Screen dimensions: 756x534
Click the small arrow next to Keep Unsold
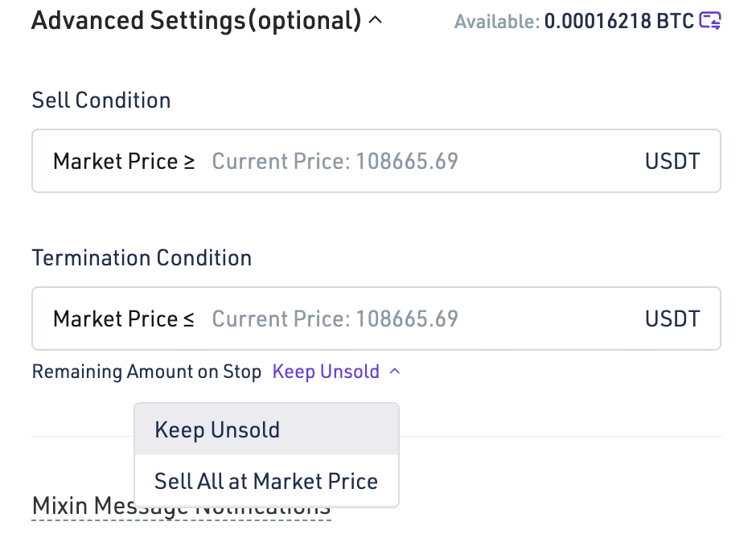(394, 372)
